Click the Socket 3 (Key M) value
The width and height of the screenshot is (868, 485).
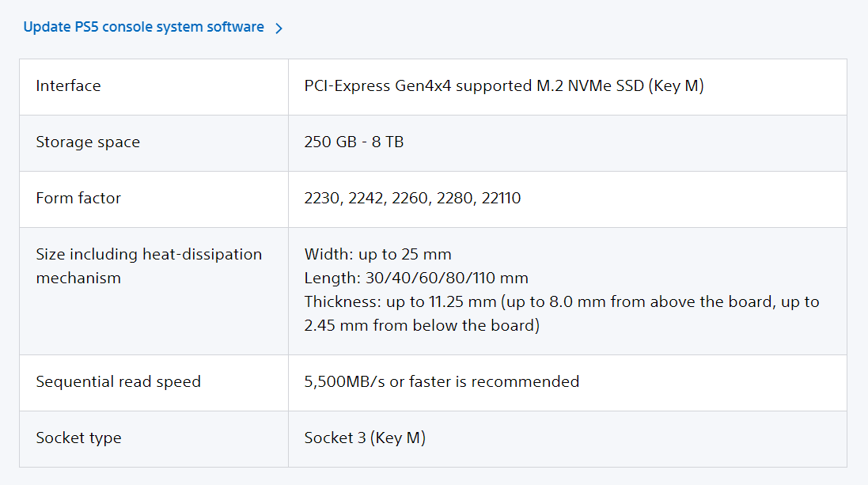point(365,438)
